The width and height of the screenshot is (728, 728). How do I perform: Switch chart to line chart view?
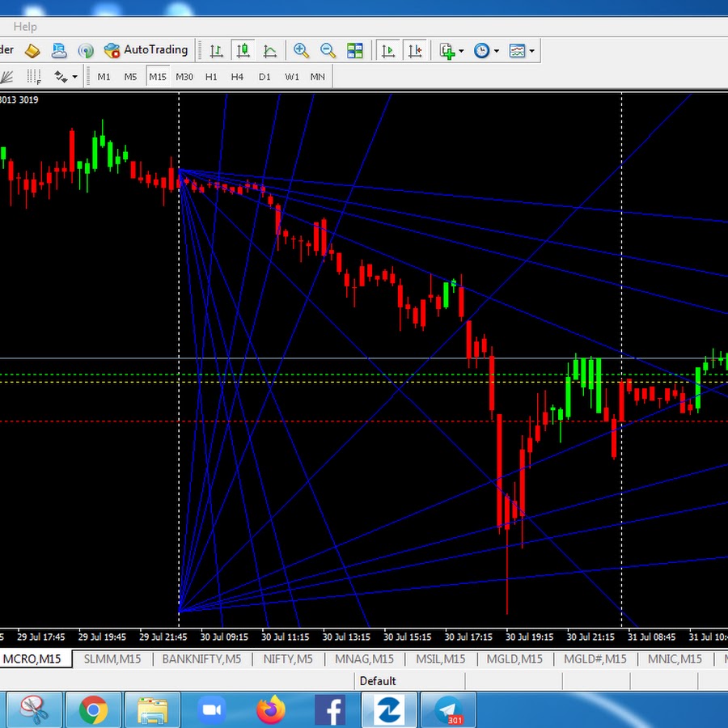(269, 50)
